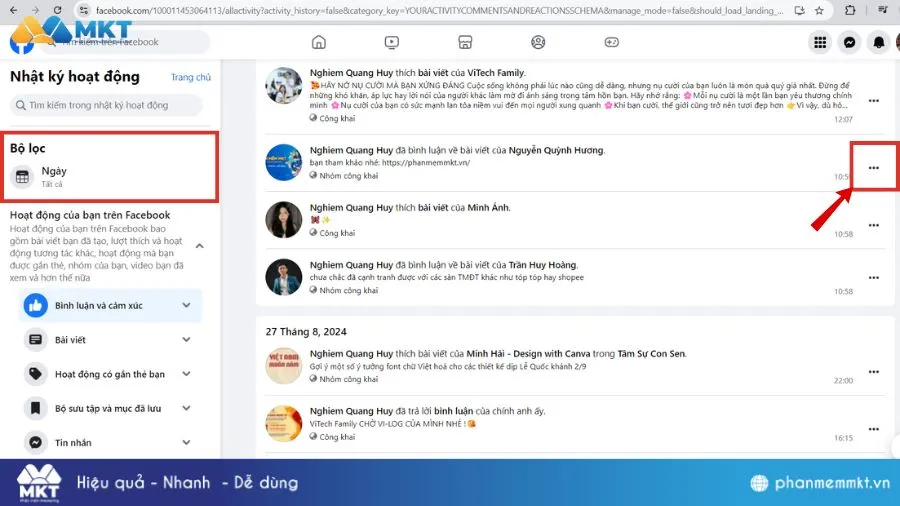Select Tin nhắn category
Screen dimensions: 900x506
[111, 442]
